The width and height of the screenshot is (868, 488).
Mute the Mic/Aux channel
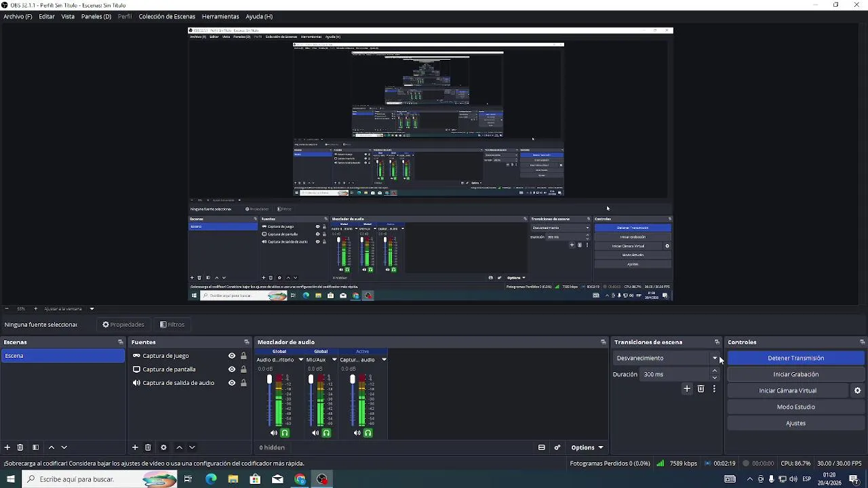click(x=315, y=433)
